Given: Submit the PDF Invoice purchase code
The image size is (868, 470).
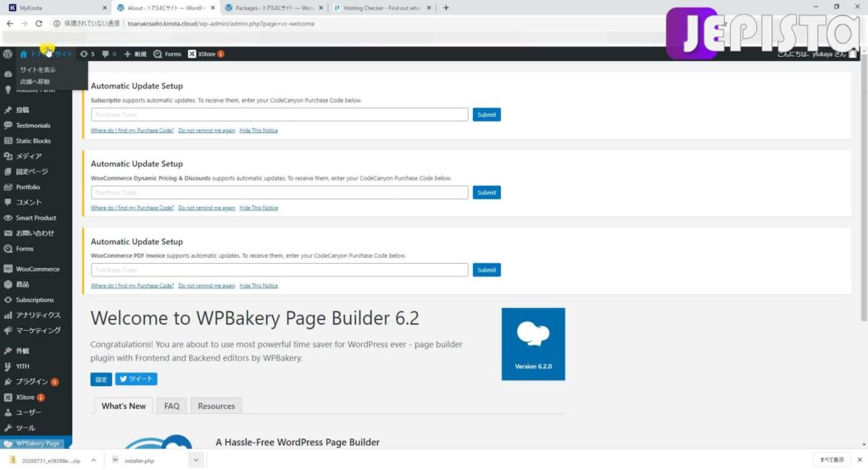Looking at the screenshot, I should click(487, 270).
